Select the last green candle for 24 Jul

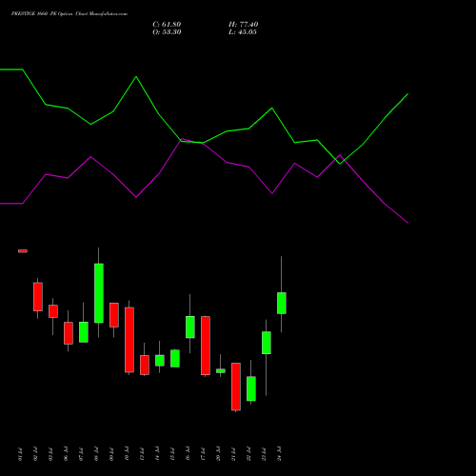tap(282, 303)
